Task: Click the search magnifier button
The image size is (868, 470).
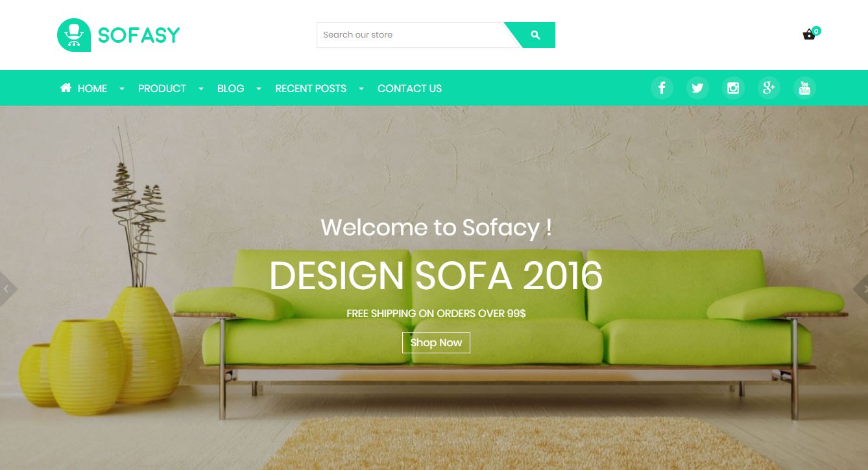Action: (x=535, y=35)
